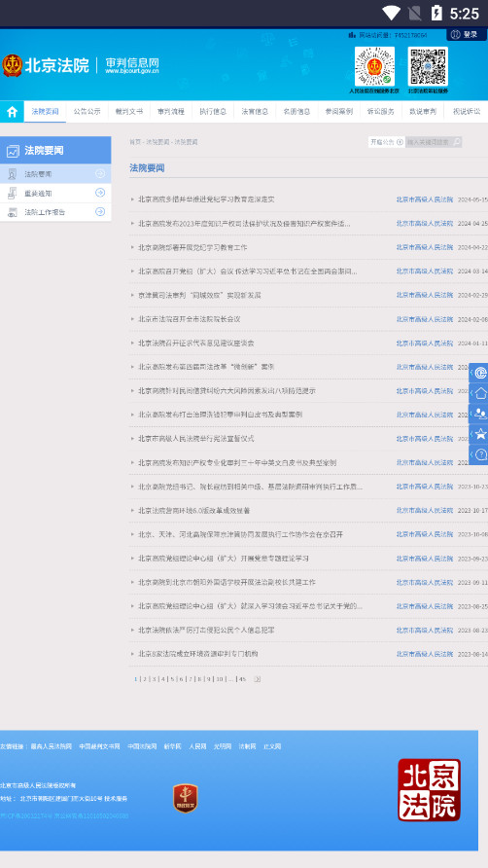Screen dimensions: 488x868
Task: Open footer link 中国裁判文书网
Action: pyautogui.click(x=99, y=746)
